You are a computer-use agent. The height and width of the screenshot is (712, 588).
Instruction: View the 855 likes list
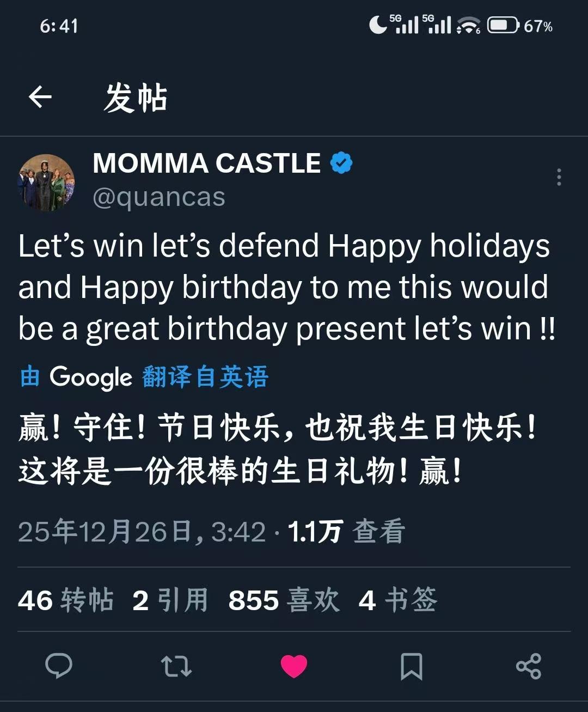click(284, 600)
